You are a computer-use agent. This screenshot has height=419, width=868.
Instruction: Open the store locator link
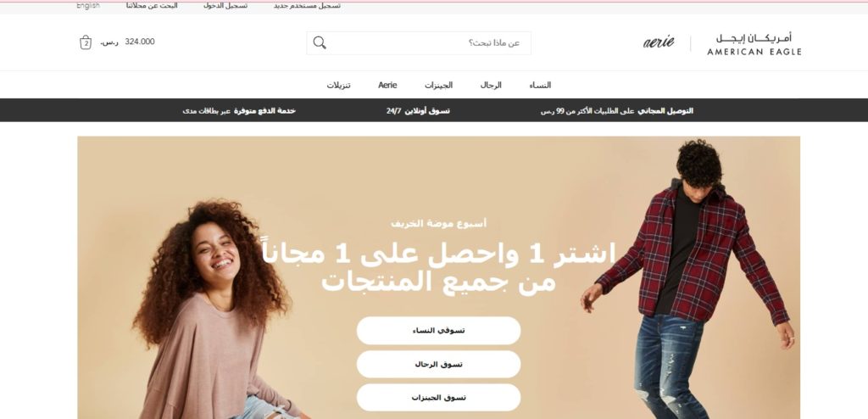(152, 6)
